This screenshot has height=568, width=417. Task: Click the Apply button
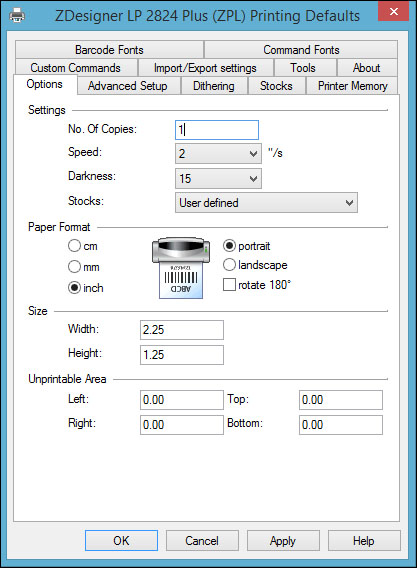[283, 540]
